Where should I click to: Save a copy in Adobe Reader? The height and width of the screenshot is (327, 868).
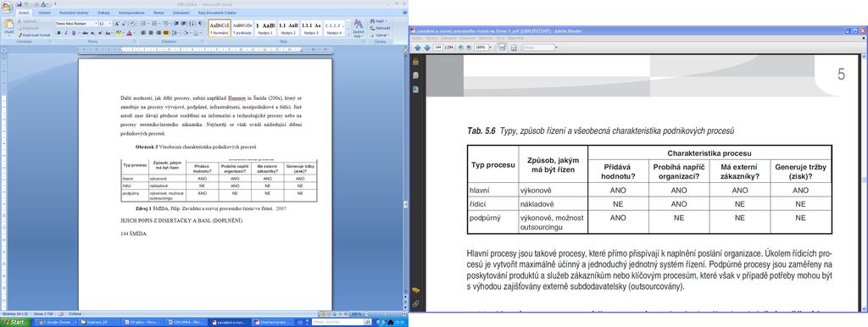pyautogui.click(x=502, y=47)
